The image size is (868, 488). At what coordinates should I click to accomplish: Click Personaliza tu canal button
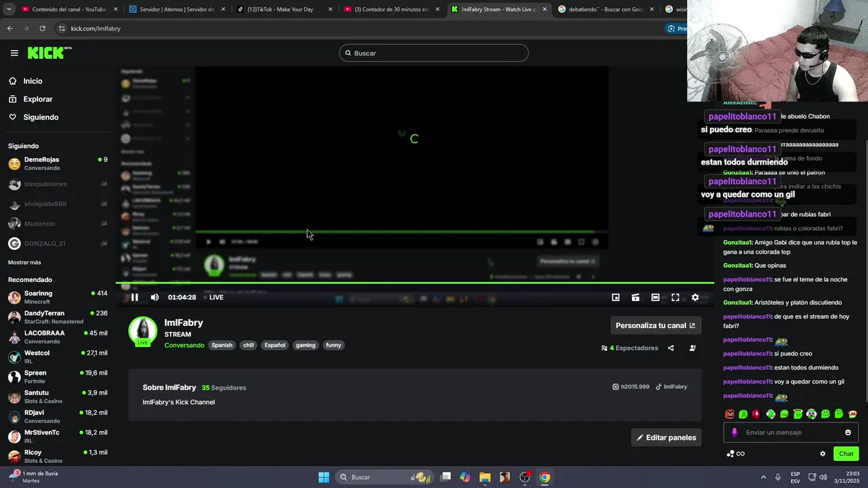click(x=656, y=325)
